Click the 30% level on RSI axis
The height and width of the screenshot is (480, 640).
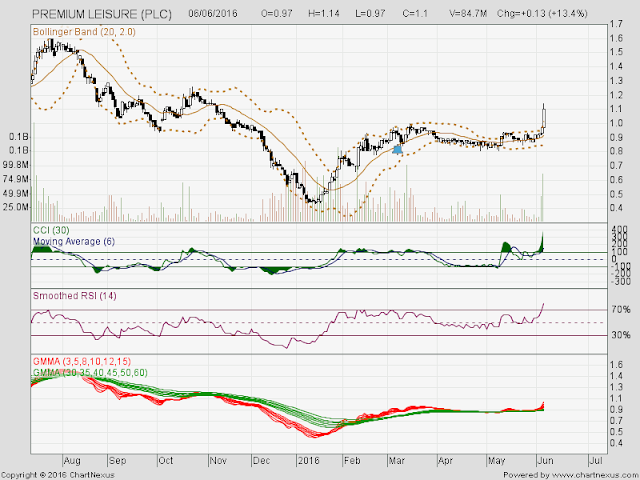(x=621, y=335)
